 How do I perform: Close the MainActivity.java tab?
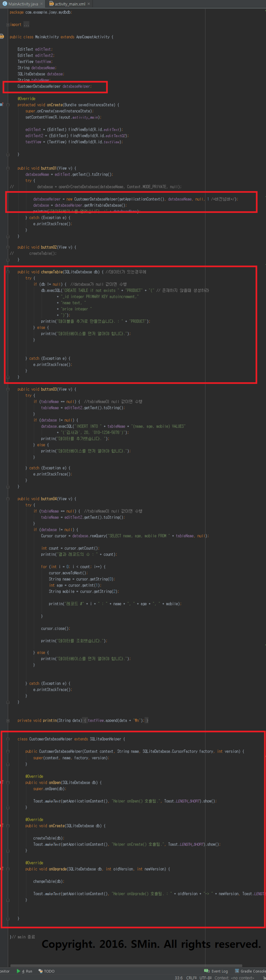pyautogui.click(x=42, y=4)
